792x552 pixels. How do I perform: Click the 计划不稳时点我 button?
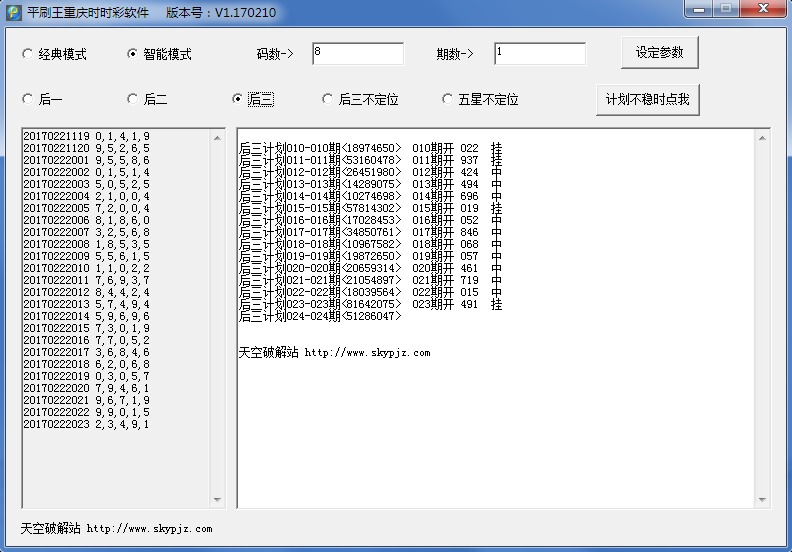pos(648,100)
